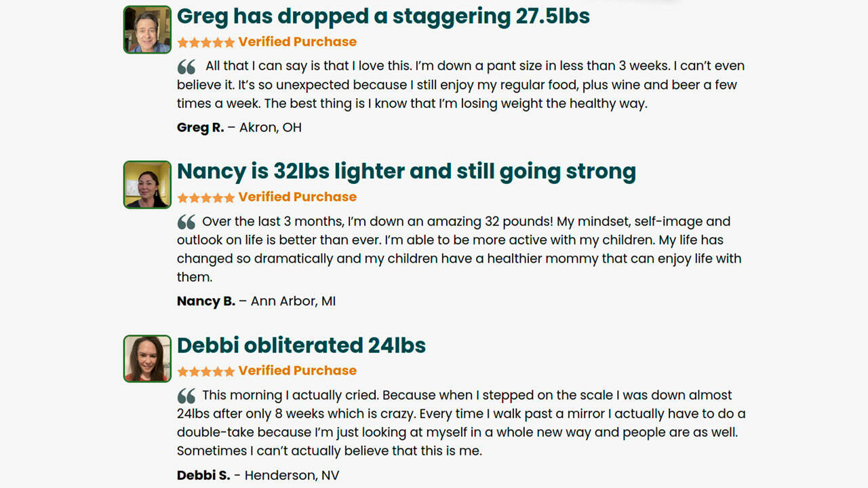Image resolution: width=868 pixels, height=488 pixels.
Task: Click the Ann Arbor, MI location text
Action: [x=293, y=301]
